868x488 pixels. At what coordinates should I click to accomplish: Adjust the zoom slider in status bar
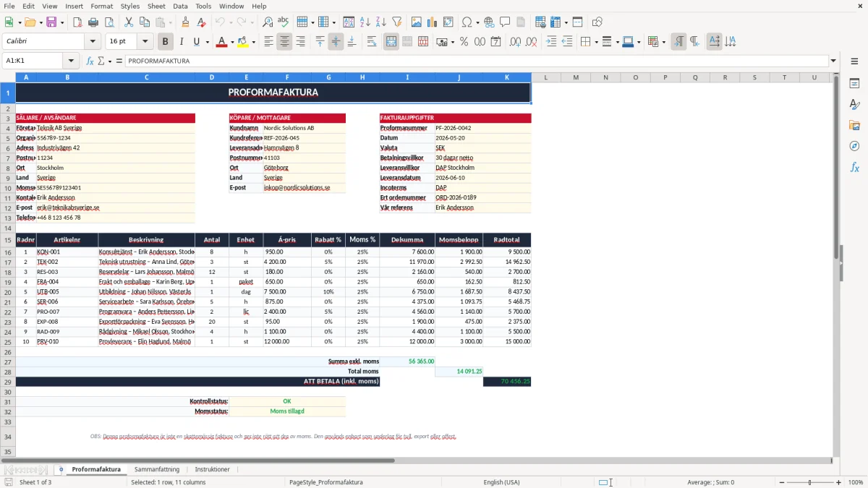pos(809,482)
